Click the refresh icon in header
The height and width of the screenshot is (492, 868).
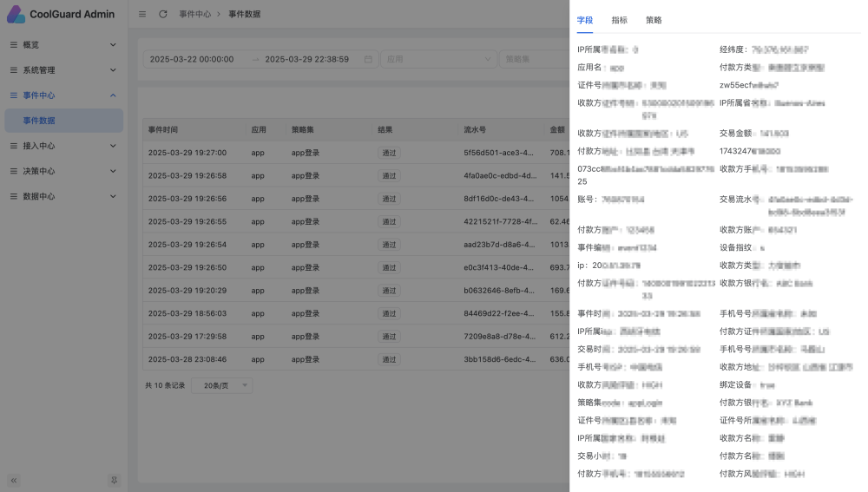162,14
